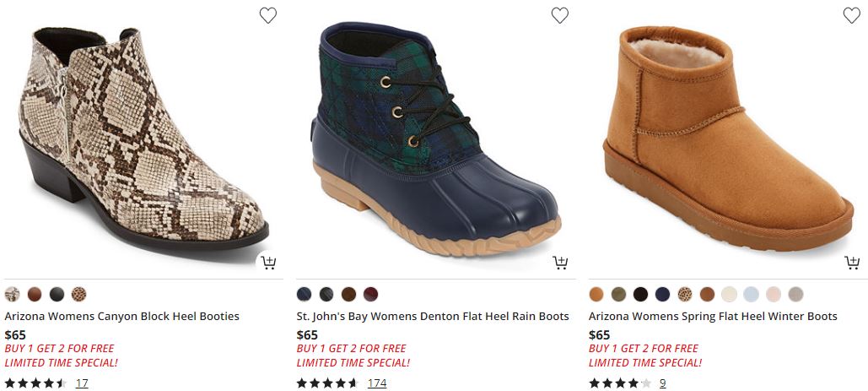Choose light blue swatch for Spring Winter Boots
The image size is (868, 391).
751,294
